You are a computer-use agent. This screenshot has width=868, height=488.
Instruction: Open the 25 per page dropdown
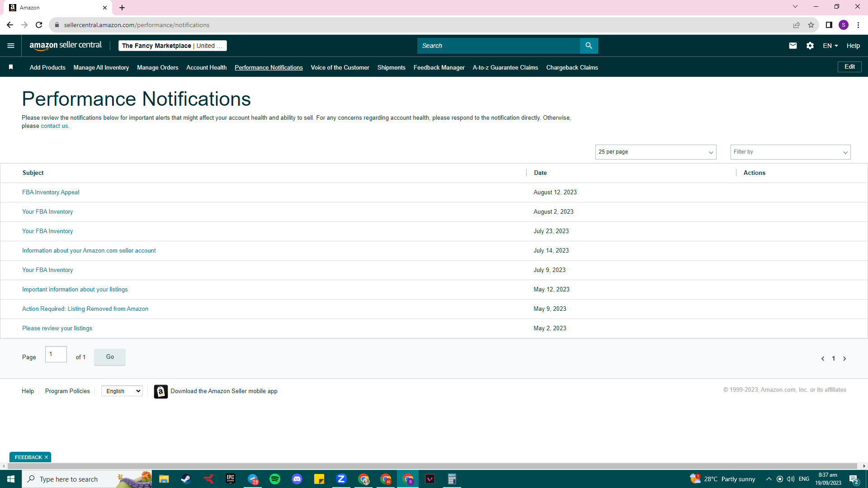point(656,152)
